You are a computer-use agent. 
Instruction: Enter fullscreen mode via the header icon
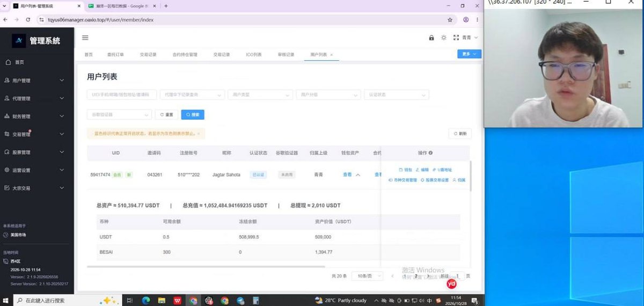pos(456,38)
